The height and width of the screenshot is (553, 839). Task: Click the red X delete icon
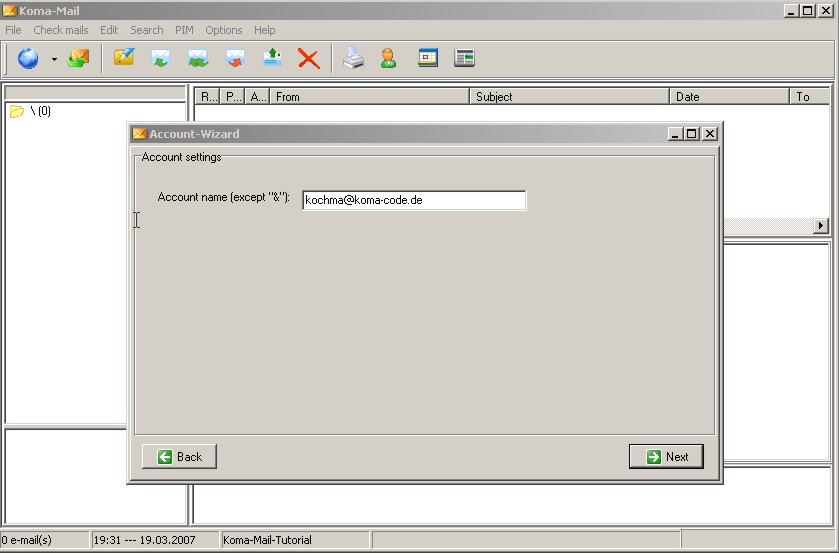tap(309, 58)
